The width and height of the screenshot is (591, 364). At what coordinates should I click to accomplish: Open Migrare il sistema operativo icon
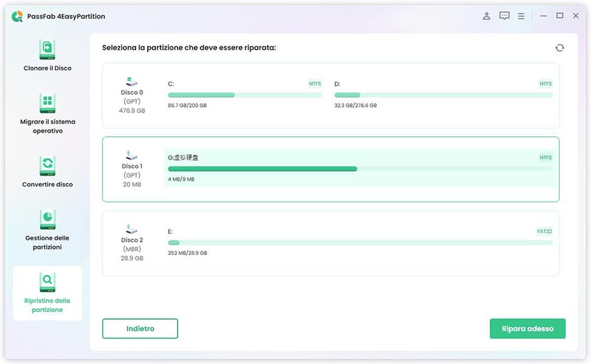[47, 104]
